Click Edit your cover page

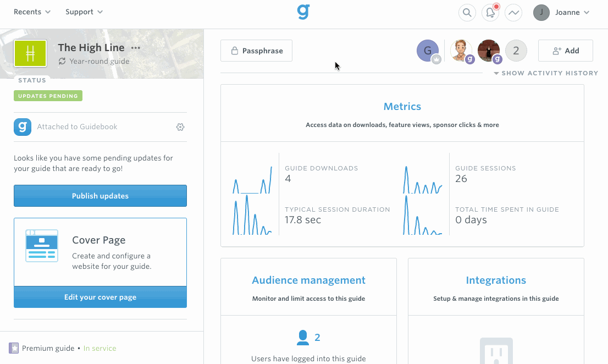pyautogui.click(x=101, y=297)
